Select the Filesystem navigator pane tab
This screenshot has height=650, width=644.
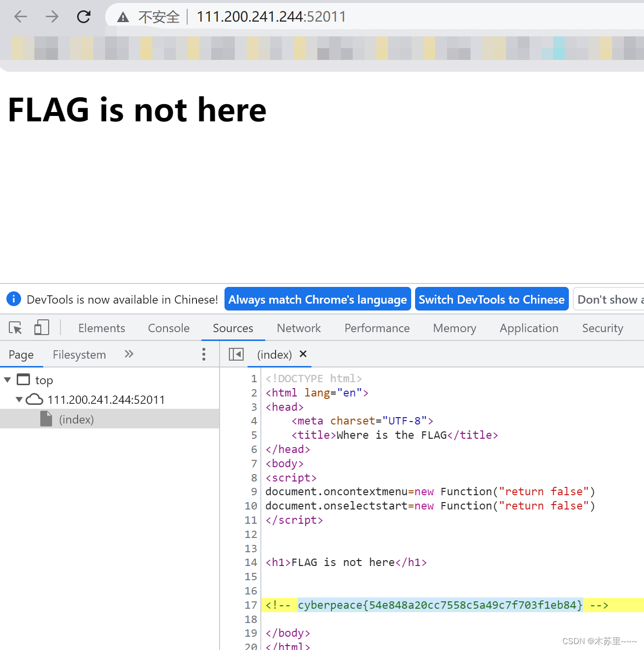pos(79,355)
